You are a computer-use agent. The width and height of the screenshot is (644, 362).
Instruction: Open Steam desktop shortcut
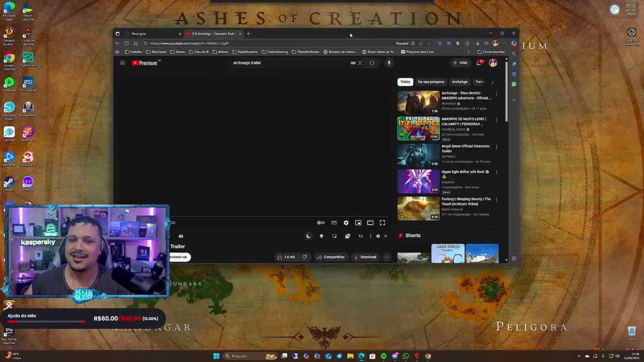tap(9, 184)
